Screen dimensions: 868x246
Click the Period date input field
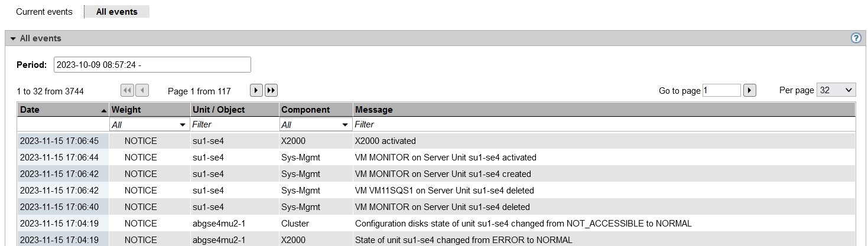tap(152, 65)
